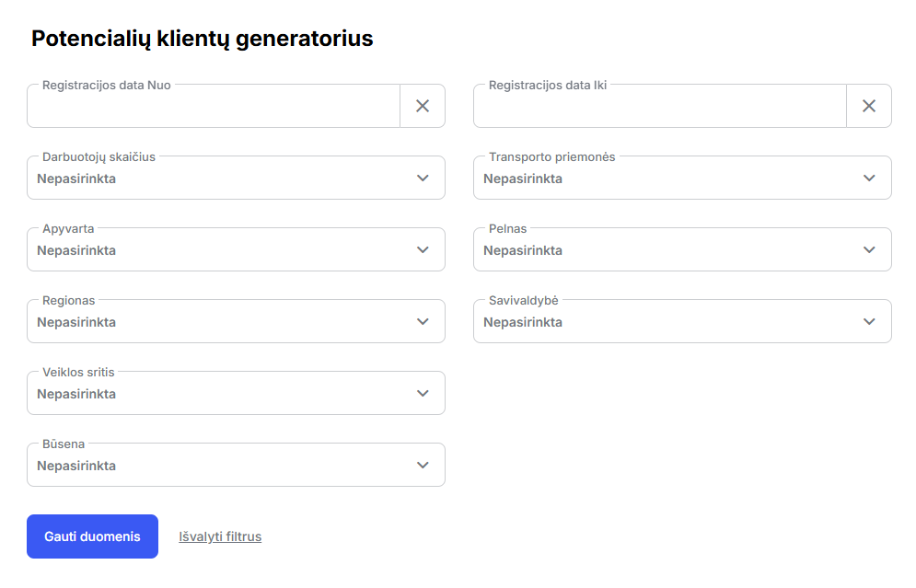916x588 pixels.
Task: Expand the Transporto priemonės dropdown
Action: tap(667, 179)
